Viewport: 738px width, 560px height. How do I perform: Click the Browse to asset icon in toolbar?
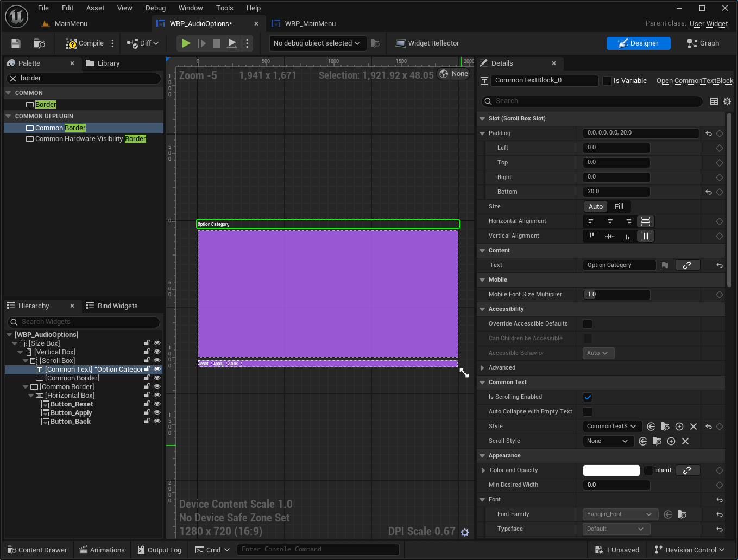click(x=39, y=43)
